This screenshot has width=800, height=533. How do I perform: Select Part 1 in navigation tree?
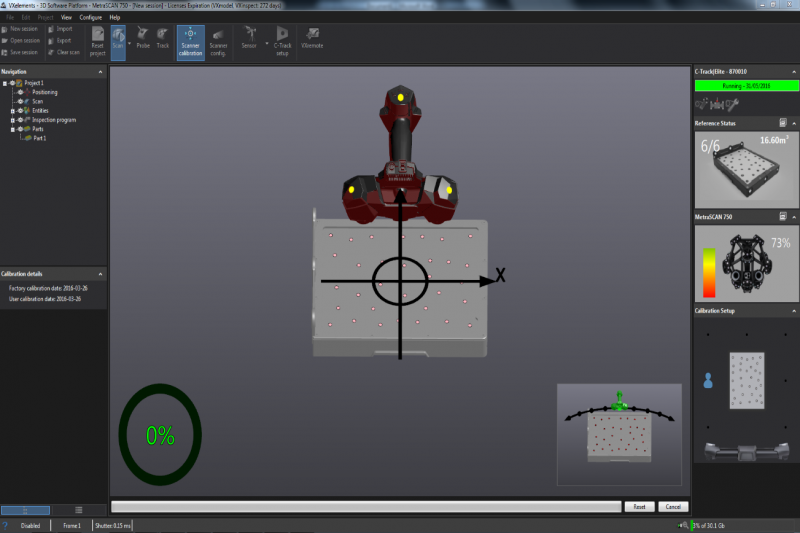pyautogui.click(x=40, y=137)
